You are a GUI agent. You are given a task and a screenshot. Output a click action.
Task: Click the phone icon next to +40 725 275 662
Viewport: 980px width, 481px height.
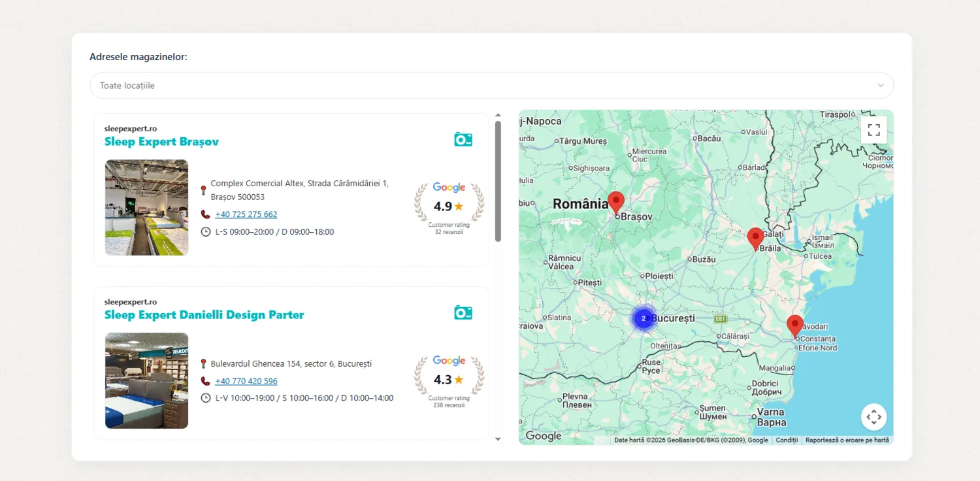[205, 214]
